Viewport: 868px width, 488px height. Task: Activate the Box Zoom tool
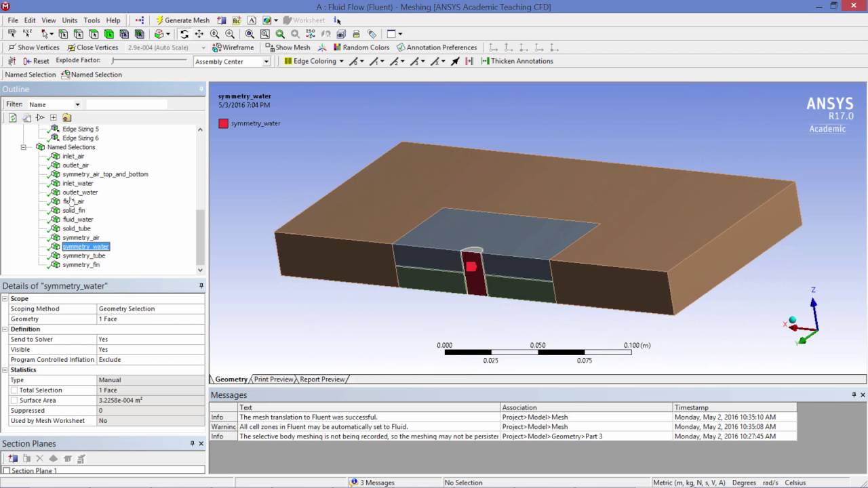pos(230,34)
